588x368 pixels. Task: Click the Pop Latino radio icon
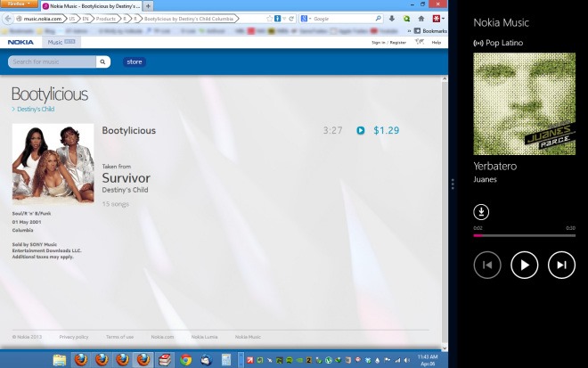pyautogui.click(x=478, y=43)
